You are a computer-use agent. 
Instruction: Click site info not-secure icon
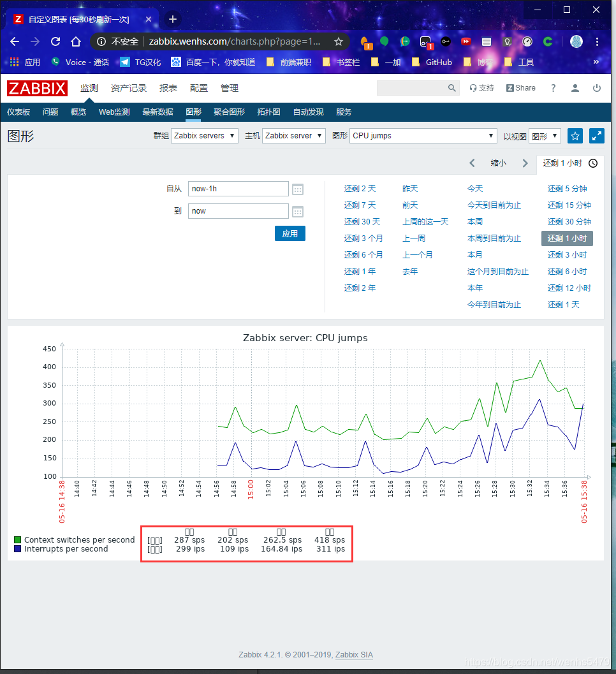coord(101,41)
